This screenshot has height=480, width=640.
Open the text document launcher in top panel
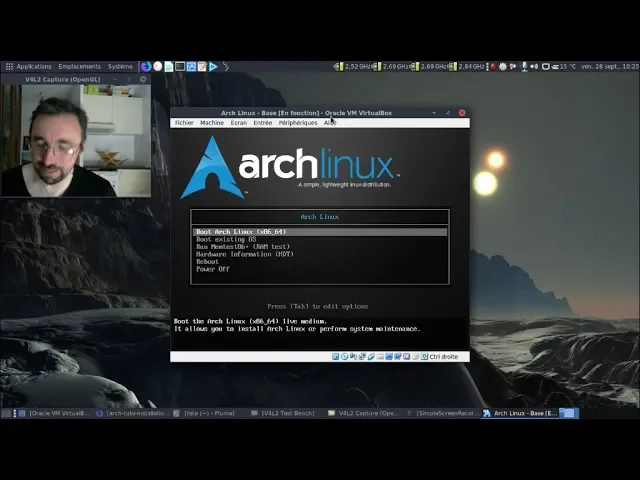point(169,67)
